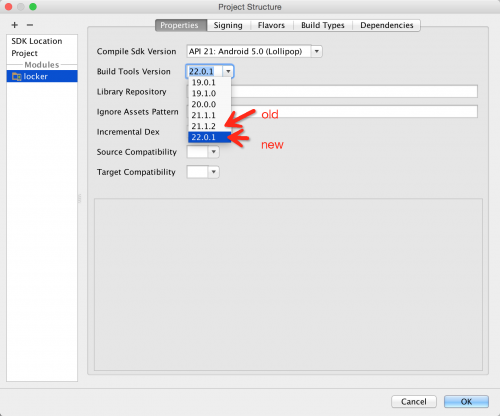Switch to the Signing tab
500x416 pixels.
click(x=228, y=25)
